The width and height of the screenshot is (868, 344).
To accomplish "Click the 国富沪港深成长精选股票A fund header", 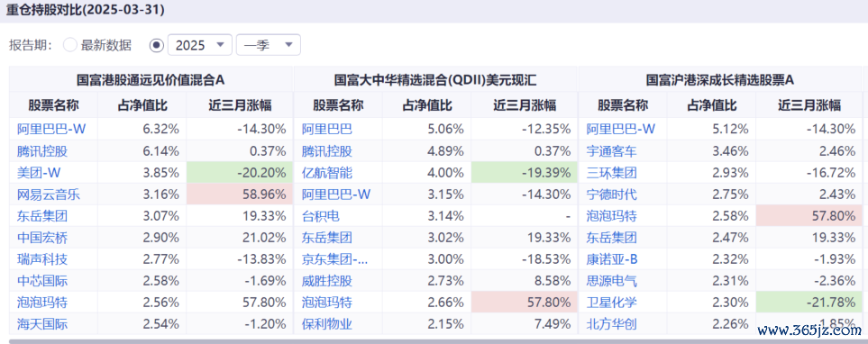I will pos(720,79).
